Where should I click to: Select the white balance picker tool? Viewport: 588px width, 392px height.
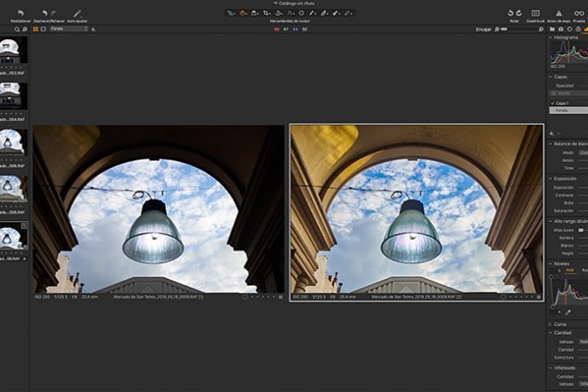tap(313, 13)
